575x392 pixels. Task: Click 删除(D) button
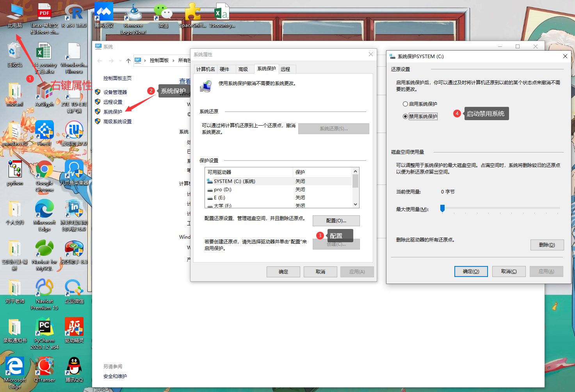pos(547,245)
